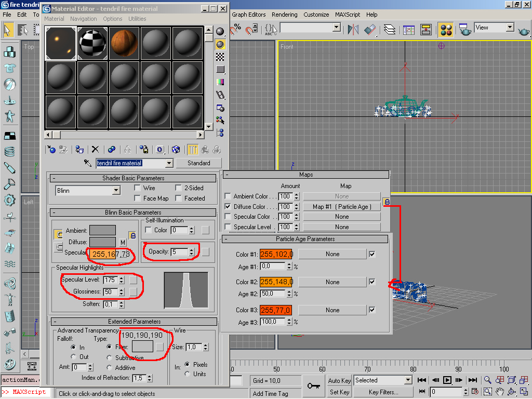This screenshot has height=399, width=532.
Task: Open the Rendering menu
Action: coord(284,15)
